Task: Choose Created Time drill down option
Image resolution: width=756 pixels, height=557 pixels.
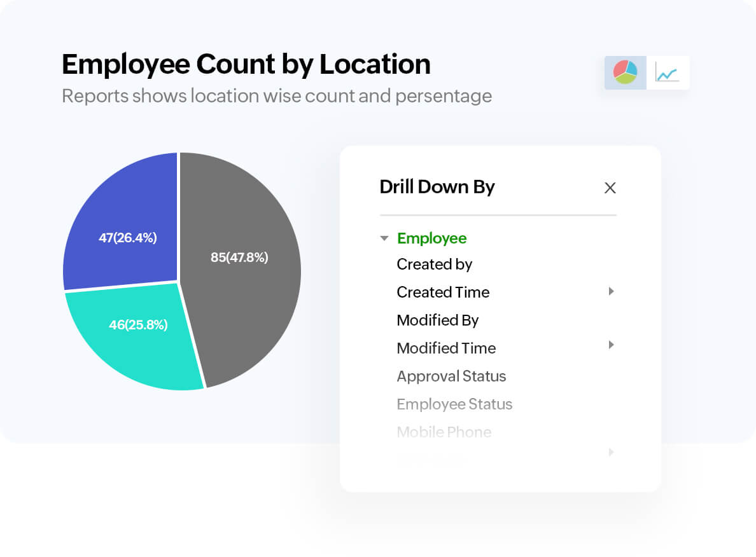Action: 443,292
